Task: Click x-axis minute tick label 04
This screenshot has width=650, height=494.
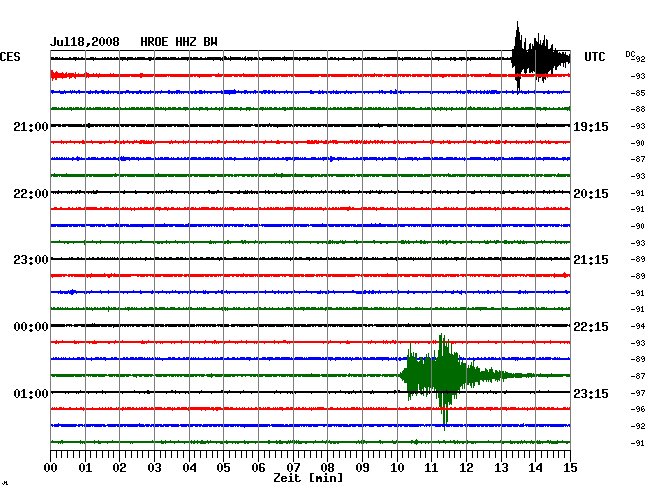Action: [x=189, y=468]
